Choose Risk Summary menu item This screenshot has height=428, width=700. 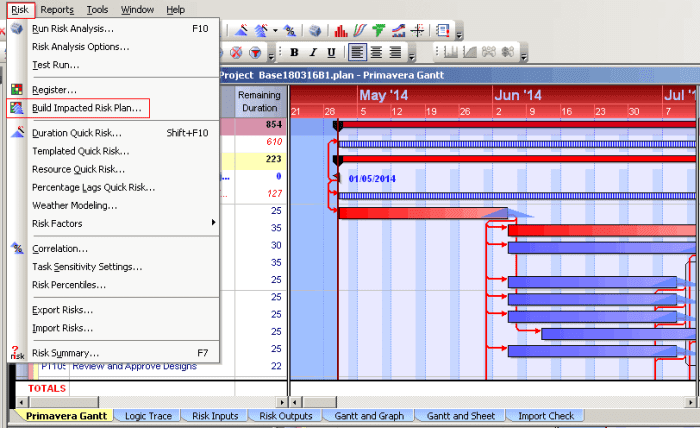(x=113, y=353)
